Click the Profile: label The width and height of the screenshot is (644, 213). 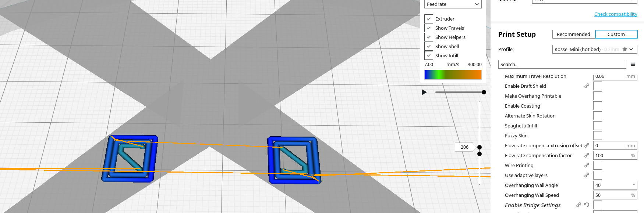[x=506, y=49]
